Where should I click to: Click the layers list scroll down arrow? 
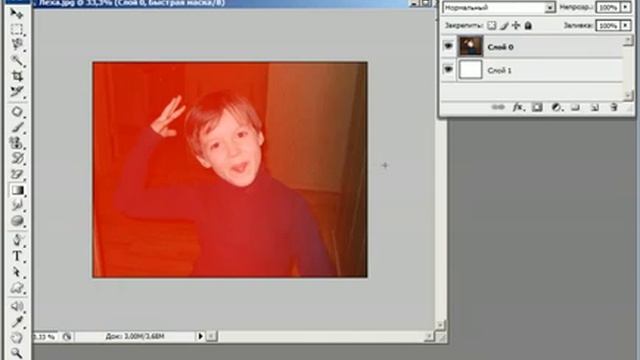tap(628, 96)
